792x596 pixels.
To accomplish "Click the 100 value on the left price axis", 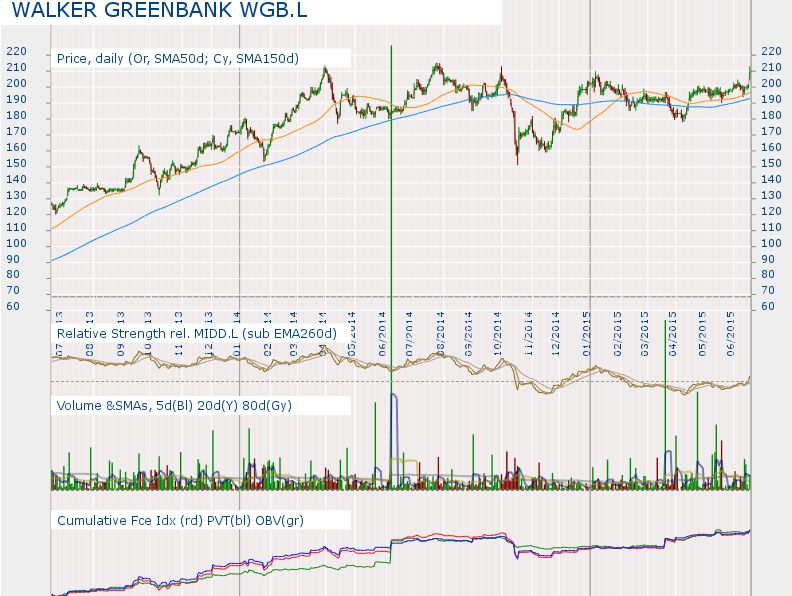I will [x=16, y=243].
